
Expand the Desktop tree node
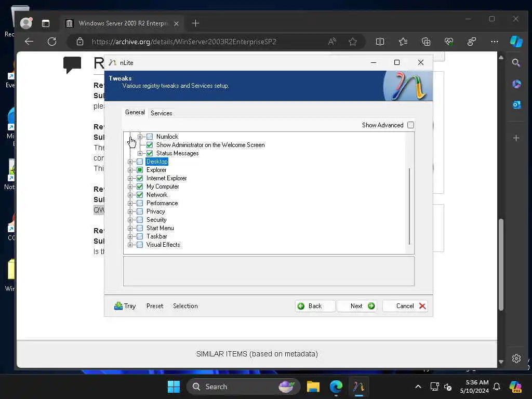(x=130, y=162)
